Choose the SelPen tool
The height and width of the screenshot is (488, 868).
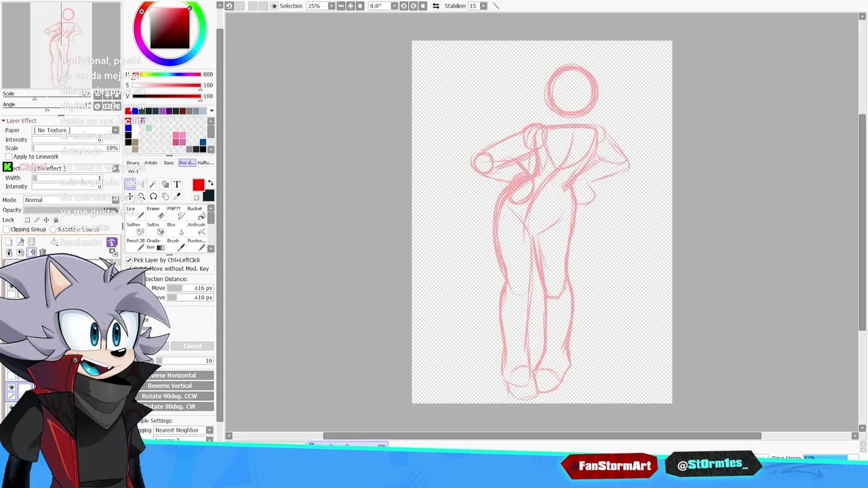tap(134, 229)
